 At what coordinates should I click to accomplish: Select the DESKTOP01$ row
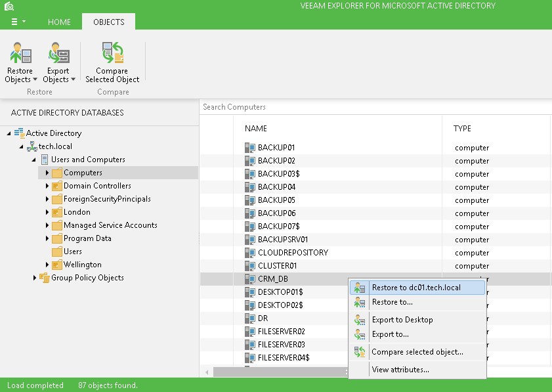274,292
